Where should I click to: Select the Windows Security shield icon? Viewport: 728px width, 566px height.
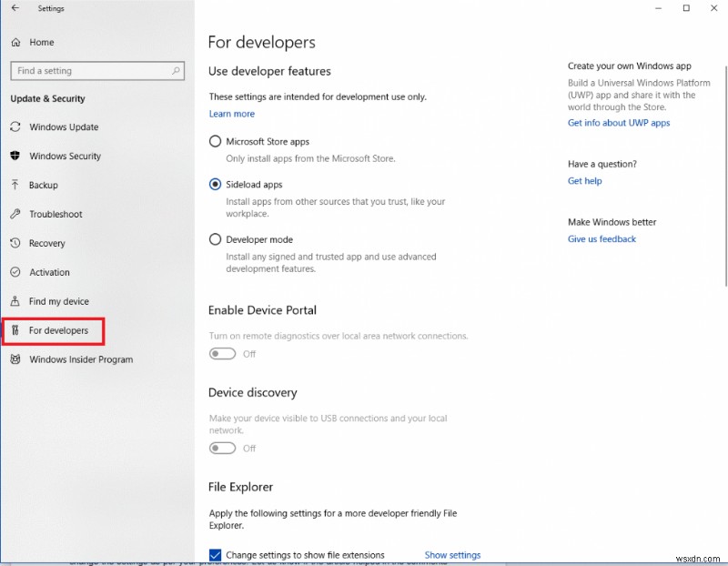pos(15,156)
